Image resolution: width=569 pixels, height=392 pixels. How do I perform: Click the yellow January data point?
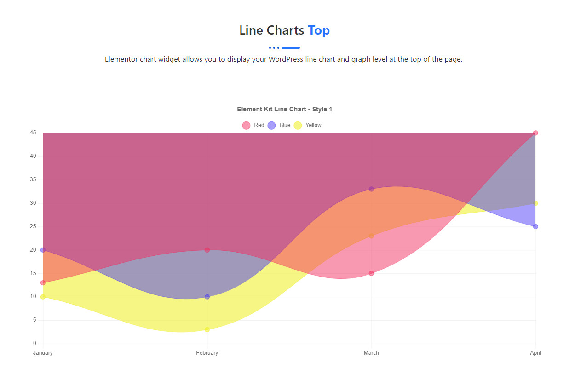43,297
